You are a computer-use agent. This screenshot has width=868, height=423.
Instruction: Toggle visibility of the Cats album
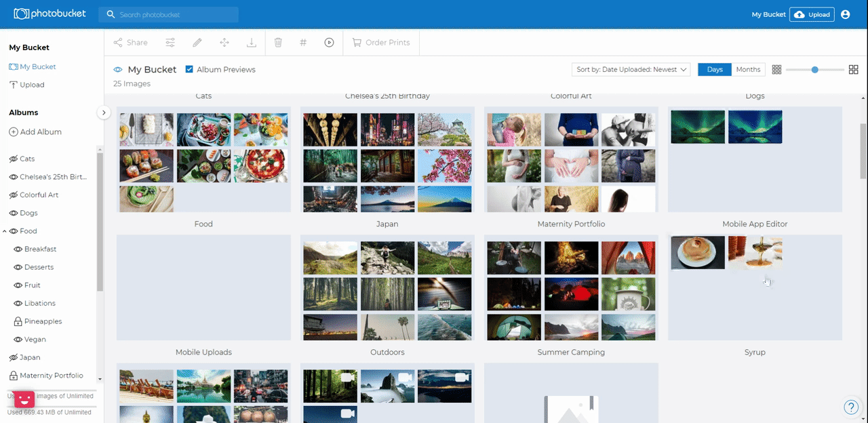click(x=13, y=159)
